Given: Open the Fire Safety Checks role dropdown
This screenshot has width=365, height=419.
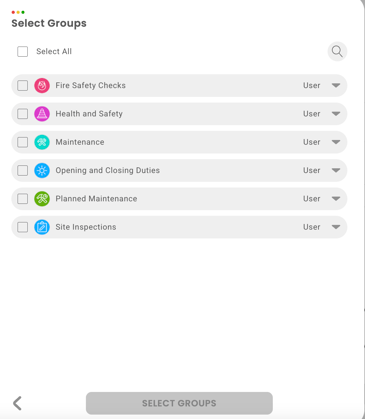Looking at the screenshot, I should click(x=336, y=85).
